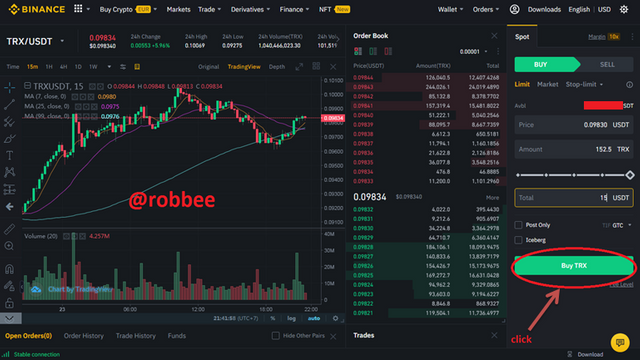The width and height of the screenshot is (640, 360).
Task: Open chart indicators settings icon
Action: coord(123,67)
